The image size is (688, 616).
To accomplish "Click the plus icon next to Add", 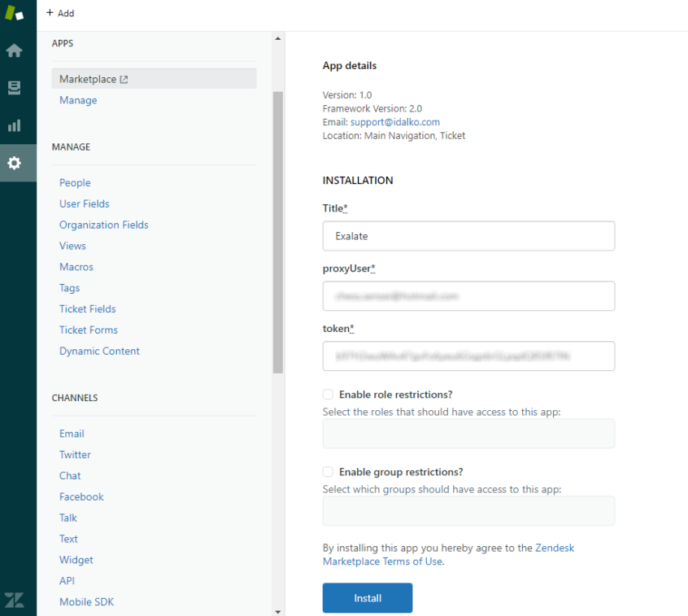I will coord(50,13).
